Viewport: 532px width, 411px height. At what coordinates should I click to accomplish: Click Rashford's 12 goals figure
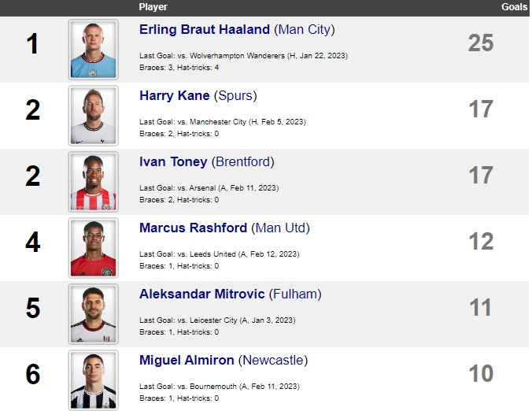(x=481, y=242)
